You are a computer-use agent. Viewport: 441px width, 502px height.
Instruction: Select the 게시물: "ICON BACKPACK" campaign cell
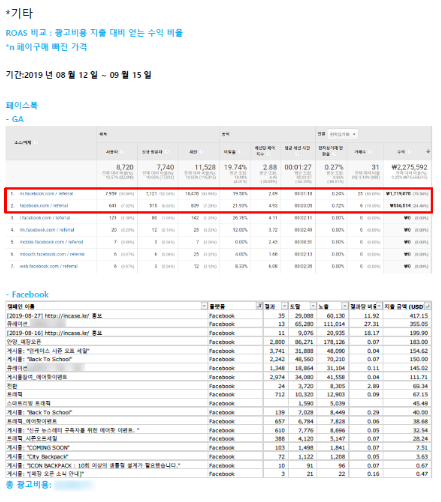click(107, 465)
